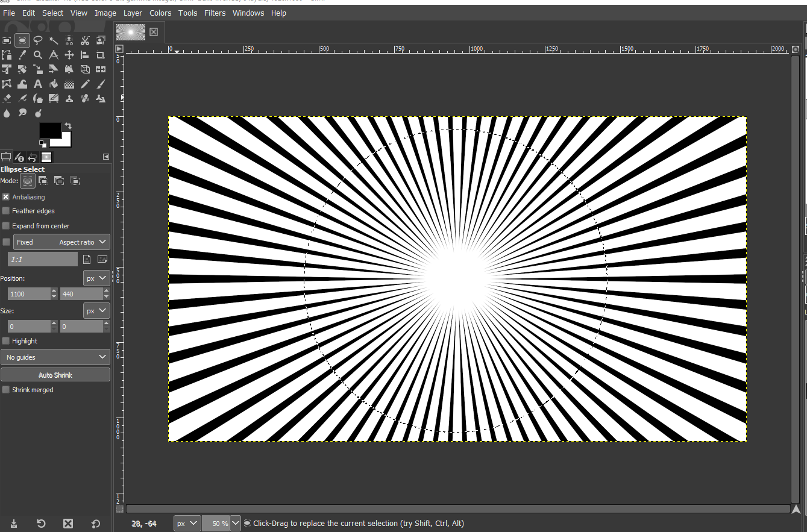Click the black foreground color swatch
The width and height of the screenshot is (807, 532).
[x=49, y=130]
